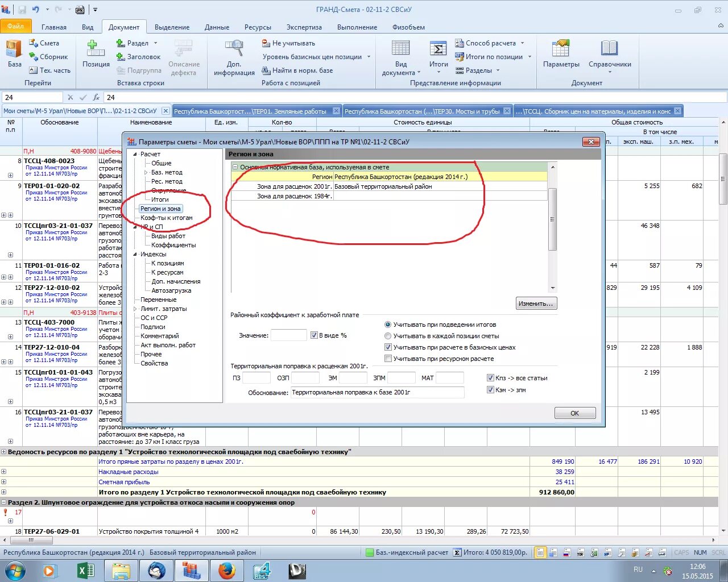Screen dimensions: 728x582
Task: Open Доп. информация magnifier icon
Action: click(x=234, y=48)
